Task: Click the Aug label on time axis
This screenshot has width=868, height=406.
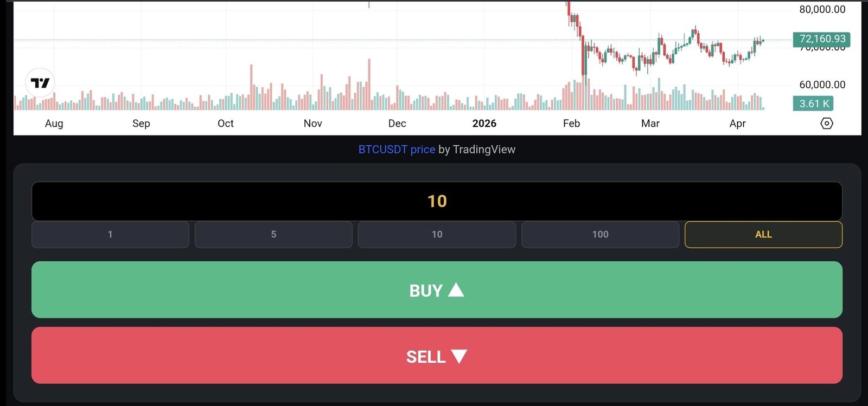Action: [x=54, y=124]
